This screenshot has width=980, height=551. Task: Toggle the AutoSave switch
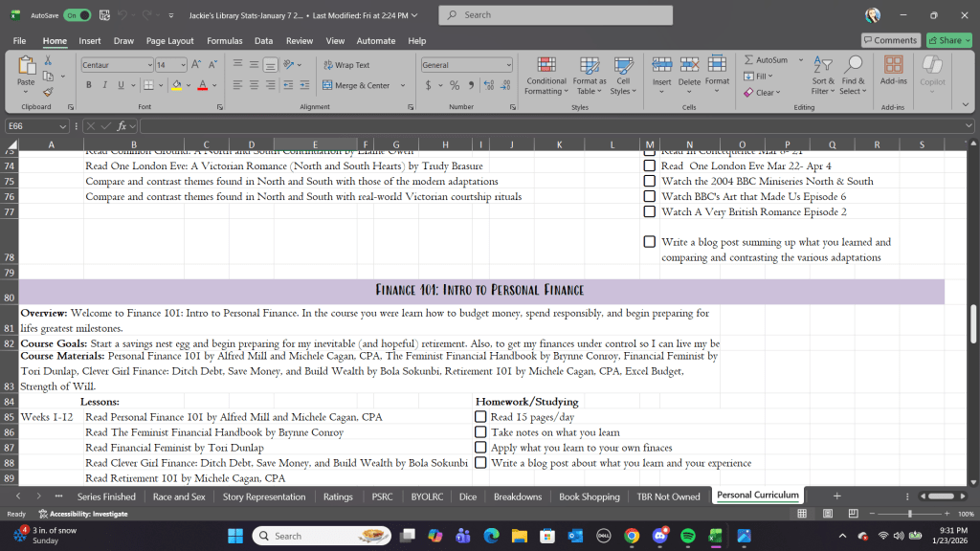click(77, 15)
